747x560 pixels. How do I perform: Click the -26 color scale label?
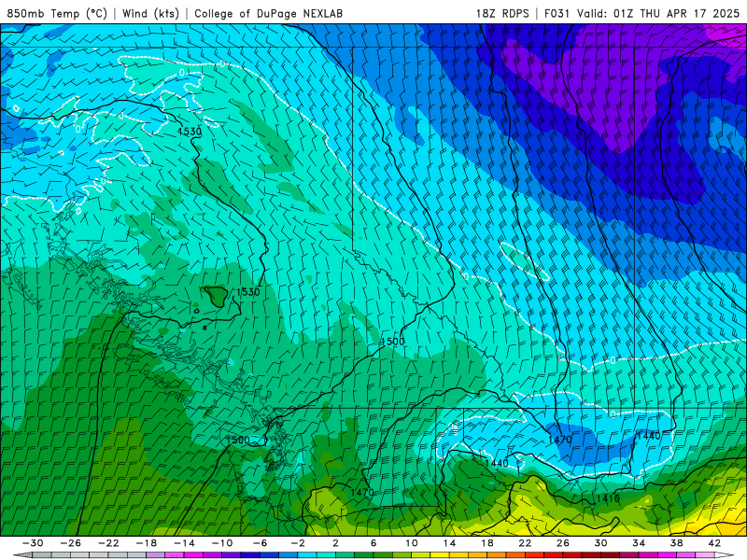coord(71,543)
